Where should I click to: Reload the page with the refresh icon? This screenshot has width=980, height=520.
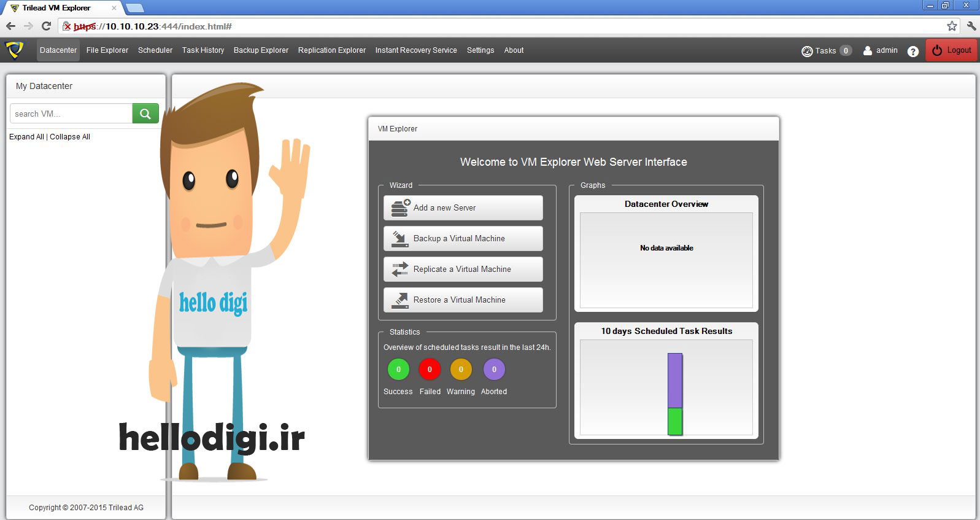point(46,26)
